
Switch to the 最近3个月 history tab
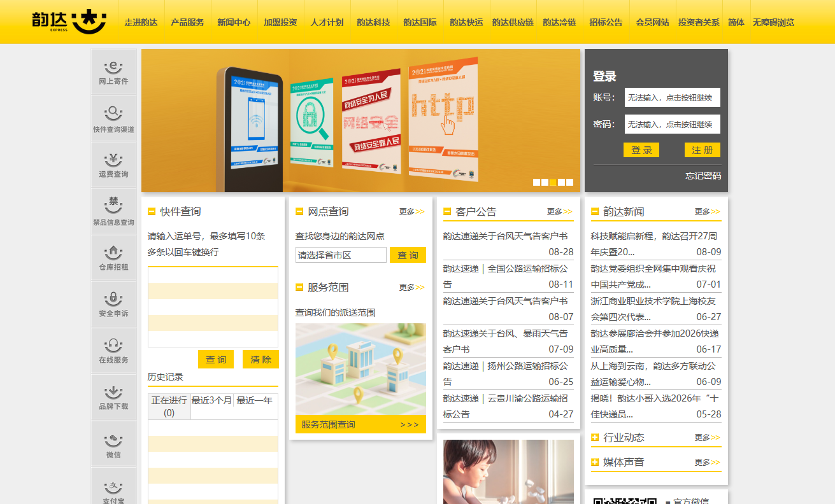tap(212, 400)
